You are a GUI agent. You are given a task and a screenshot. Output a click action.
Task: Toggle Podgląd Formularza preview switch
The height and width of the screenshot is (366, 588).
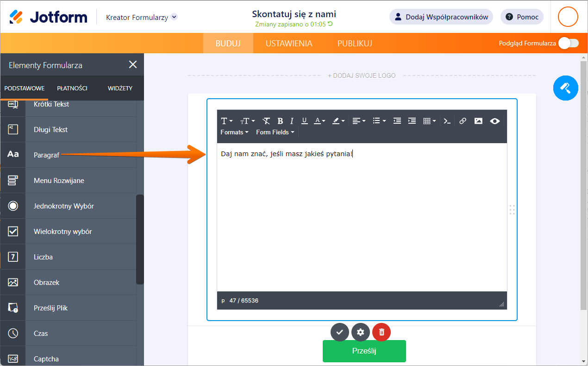point(569,43)
